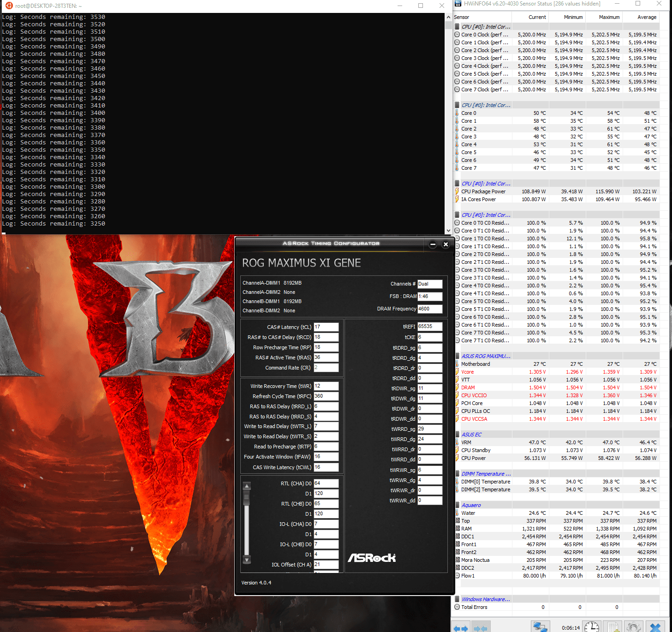
Task: Click the fan icon beside Mora Noctua
Action: coord(457,560)
